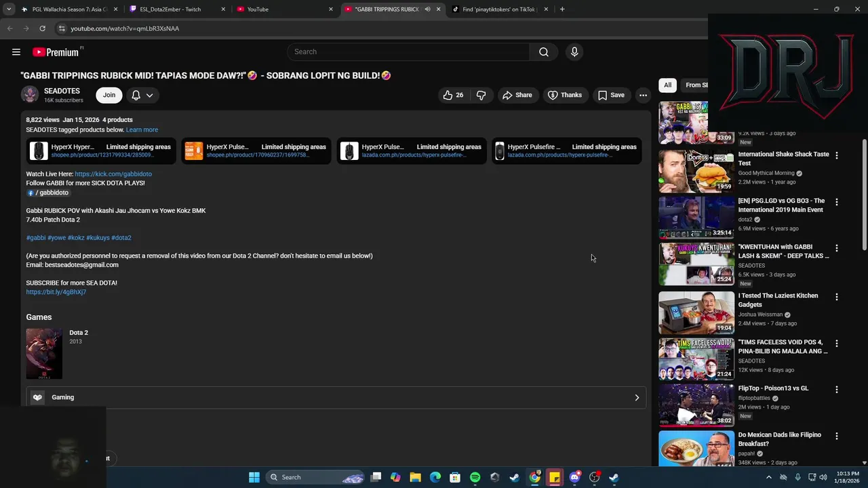Dislike the video with thumbs down

(x=481, y=96)
